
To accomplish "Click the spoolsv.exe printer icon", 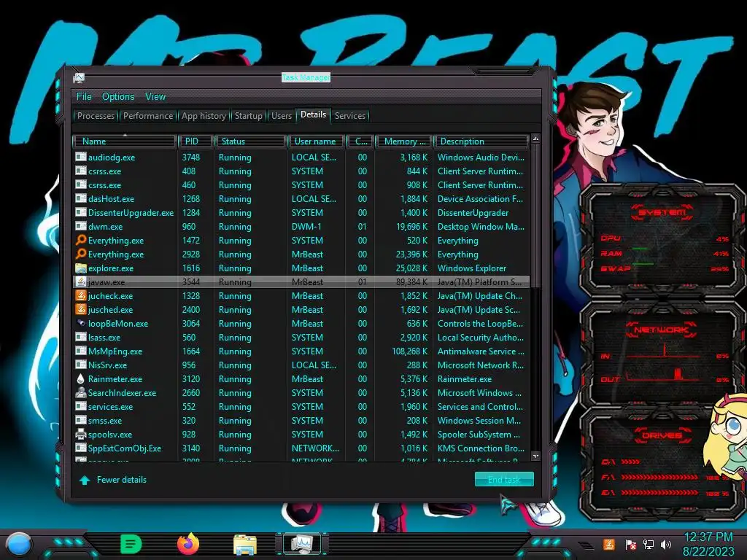I will (81, 434).
